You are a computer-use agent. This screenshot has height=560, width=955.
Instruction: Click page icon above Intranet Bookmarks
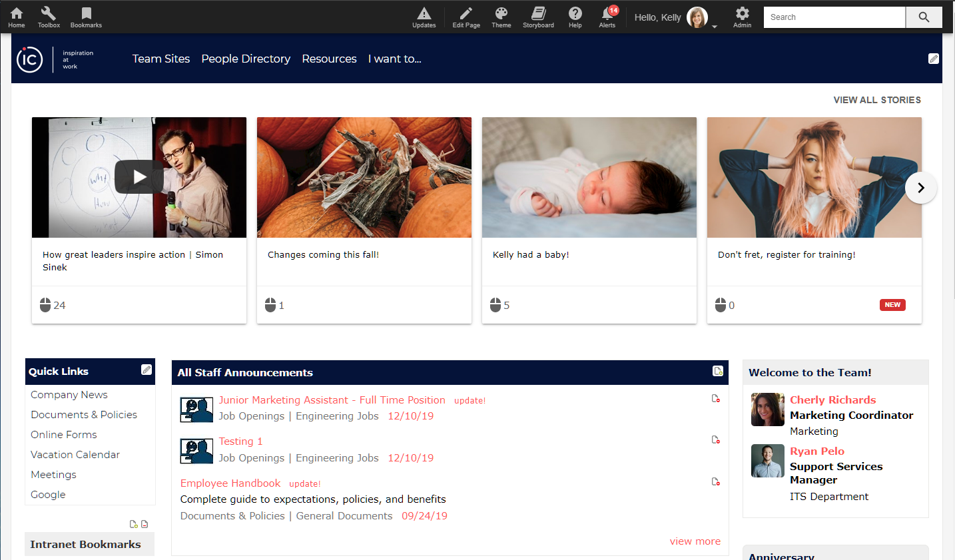145,524
